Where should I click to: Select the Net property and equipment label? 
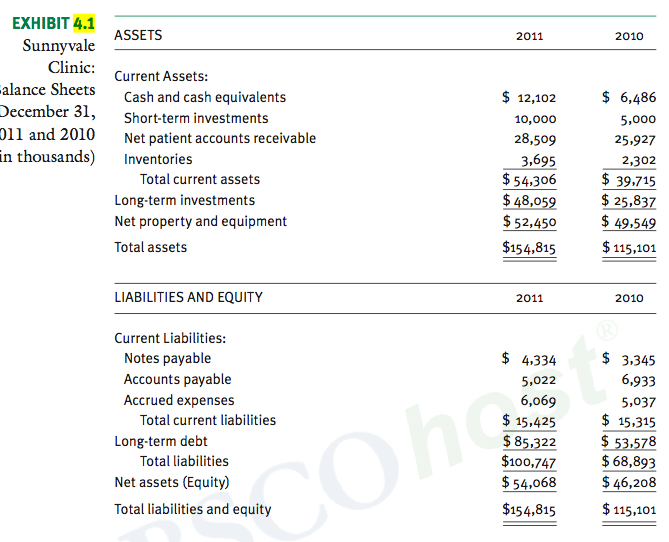tap(201, 221)
